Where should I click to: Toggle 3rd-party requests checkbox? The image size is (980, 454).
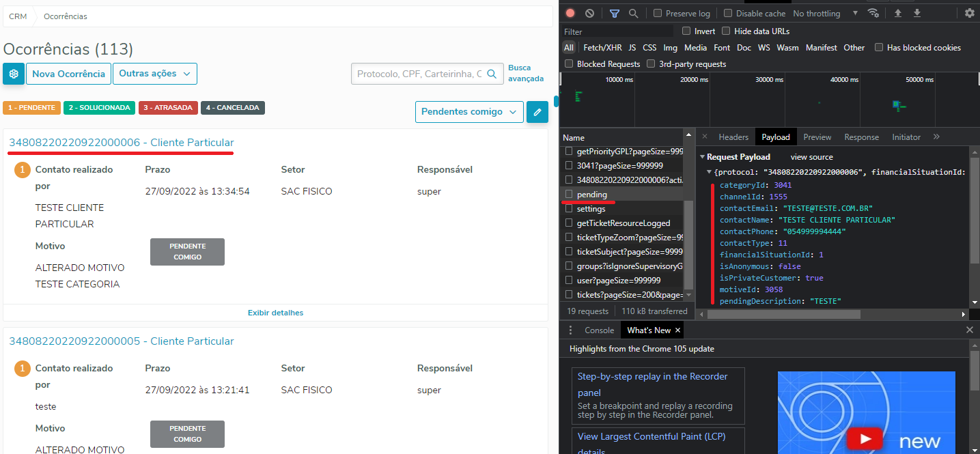click(x=651, y=63)
